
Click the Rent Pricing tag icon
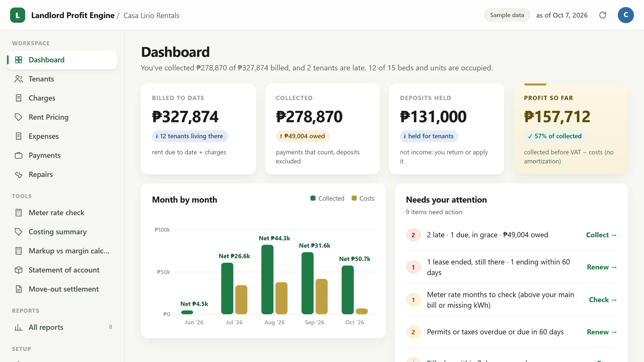[x=19, y=117]
